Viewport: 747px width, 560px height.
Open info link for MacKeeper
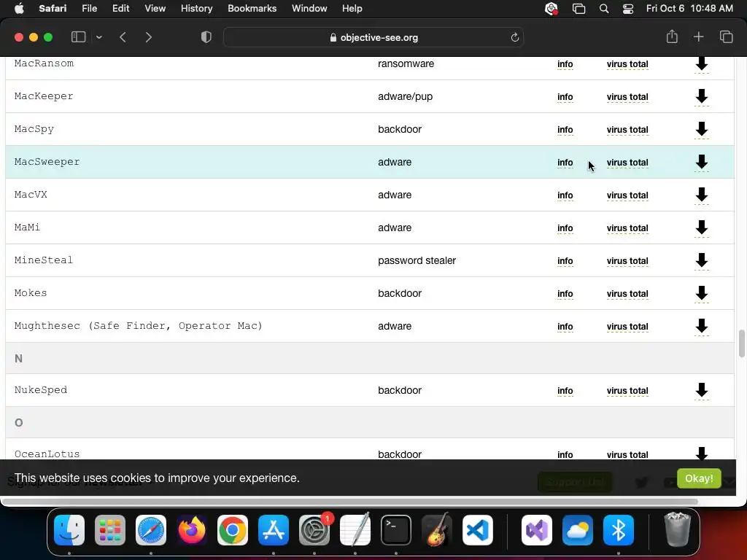(x=565, y=97)
